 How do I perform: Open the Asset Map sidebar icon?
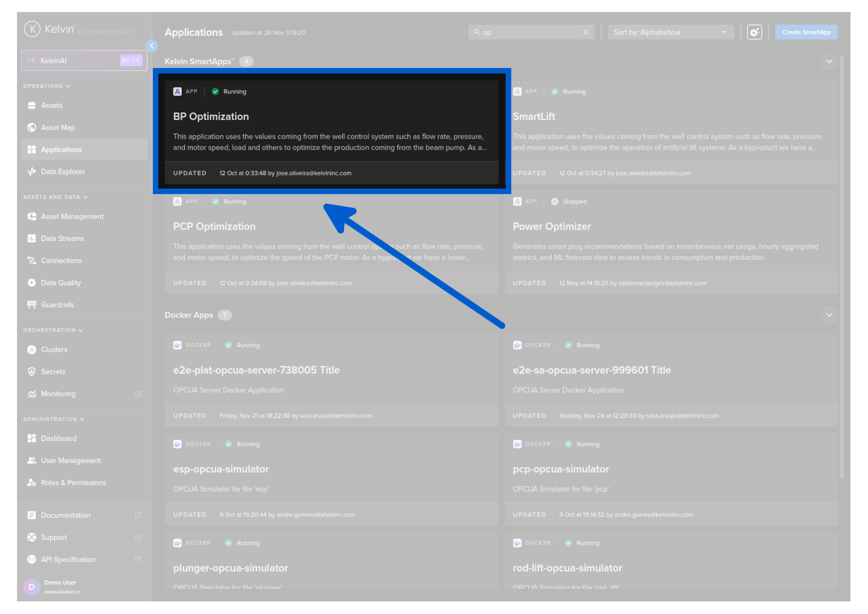point(32,128)
